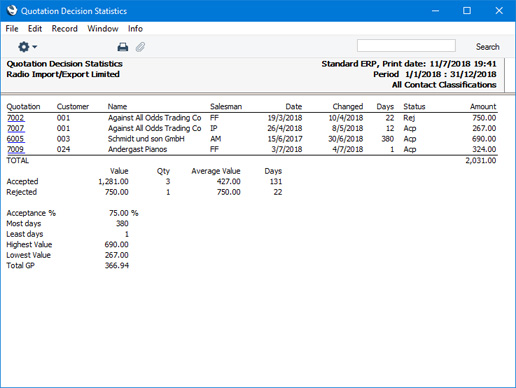
Task: Open quotation 7007 link
Action: coord(16,128)
